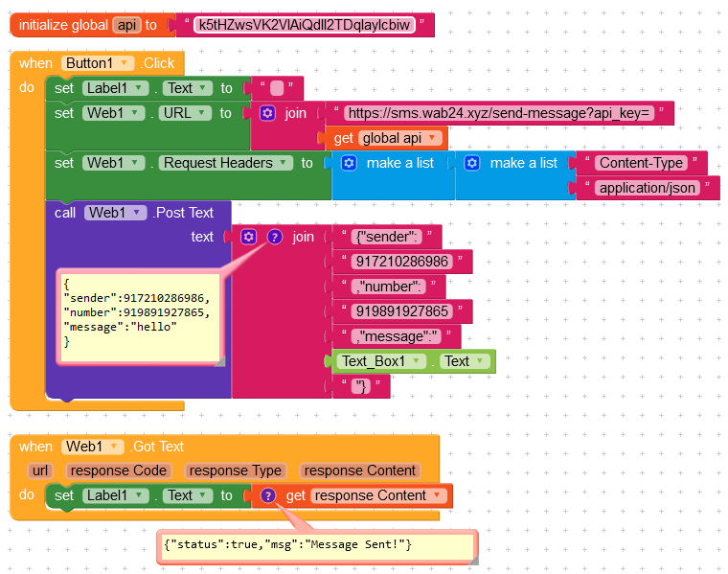Open the Button1 component dropdown
The height and width of the screenshot is (574, 728).
(x=125, y=63)
